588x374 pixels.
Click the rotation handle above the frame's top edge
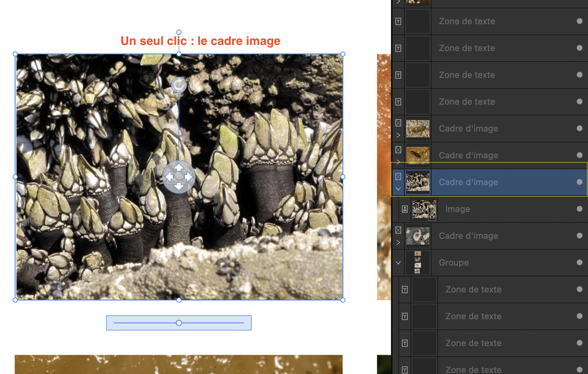[179, 32]
